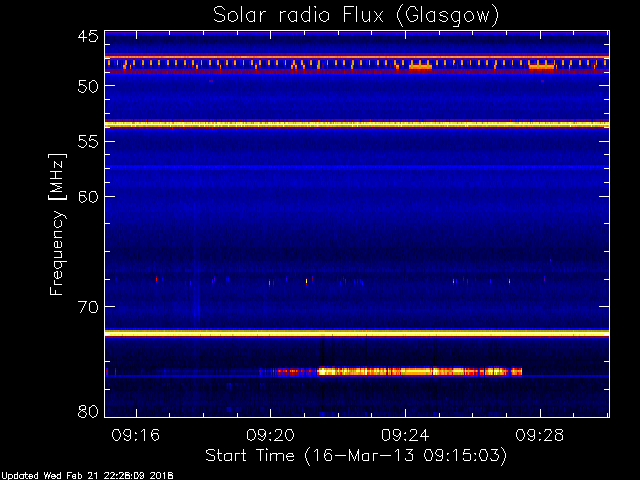Click the plot title 'Solar radio Flux (Glasgow)'
This screenshot has width=640, height=480.
pyautogui.click(x=356, y=16)
